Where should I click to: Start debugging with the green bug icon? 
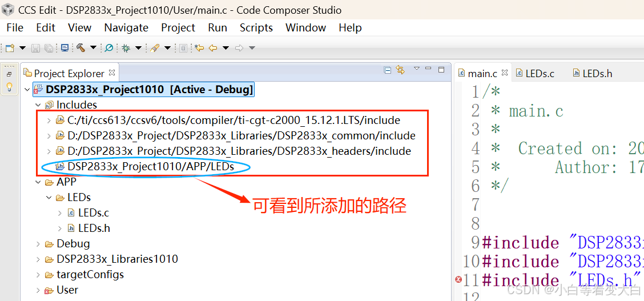point(126,48)
